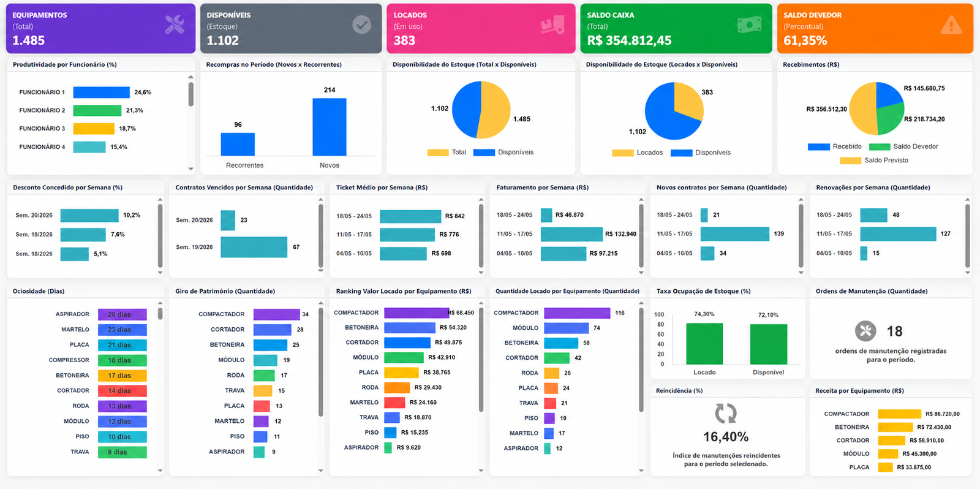The height and width of the screenshot is (489, 980).
Task: Click the 16,40% reincidência value
Action: (x=726, y=437)
